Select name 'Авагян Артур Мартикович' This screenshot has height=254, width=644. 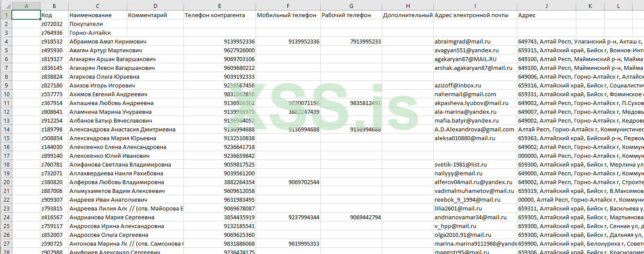click(105, 50)
